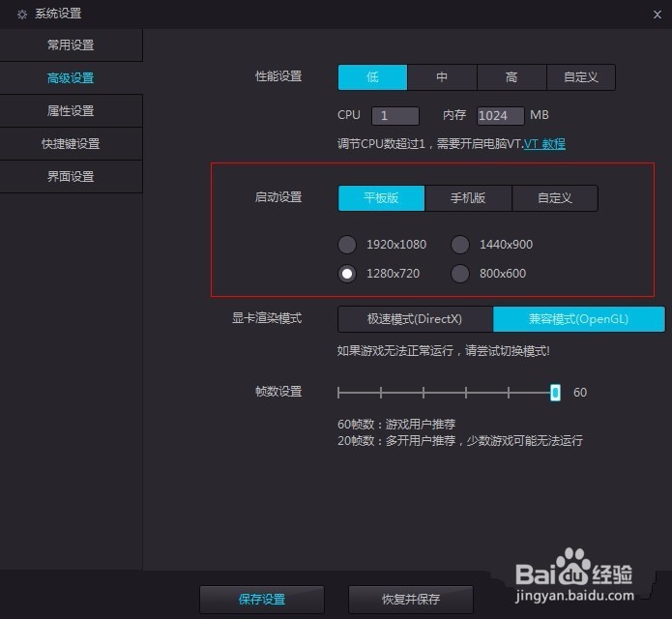This screenshot has height=619, width=672.
Task: Click the frame rate slider handle
Action: coord(555,393)
